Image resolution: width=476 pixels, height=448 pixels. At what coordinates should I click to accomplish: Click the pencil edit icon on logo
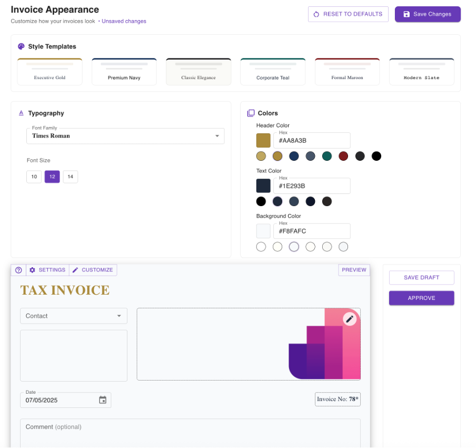coord(350,319)
